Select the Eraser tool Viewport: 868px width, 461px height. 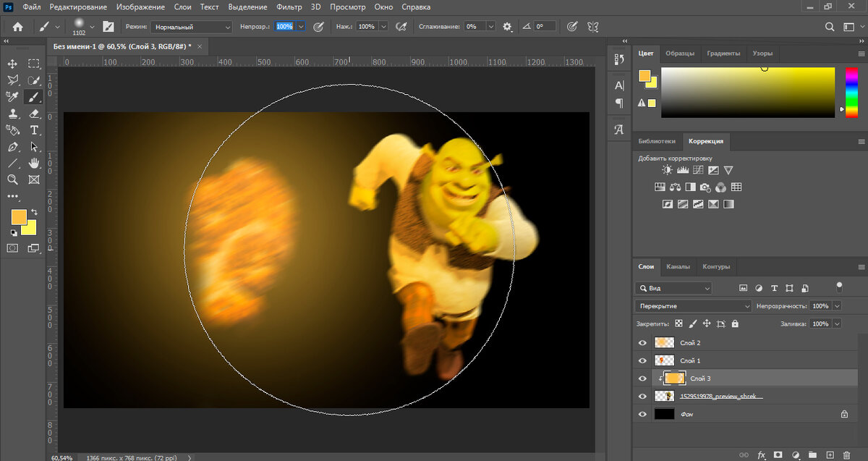click(x=33, y=114)
